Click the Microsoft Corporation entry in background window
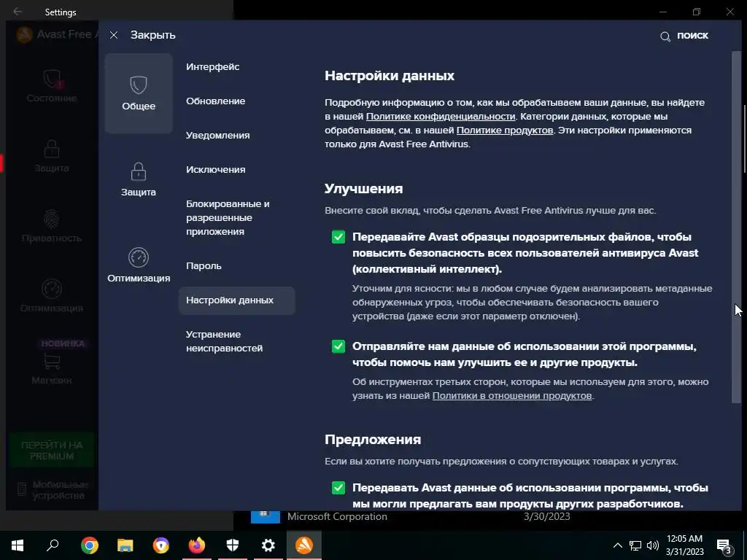This screenshot has width=747, height=560. tap(337, 516)
